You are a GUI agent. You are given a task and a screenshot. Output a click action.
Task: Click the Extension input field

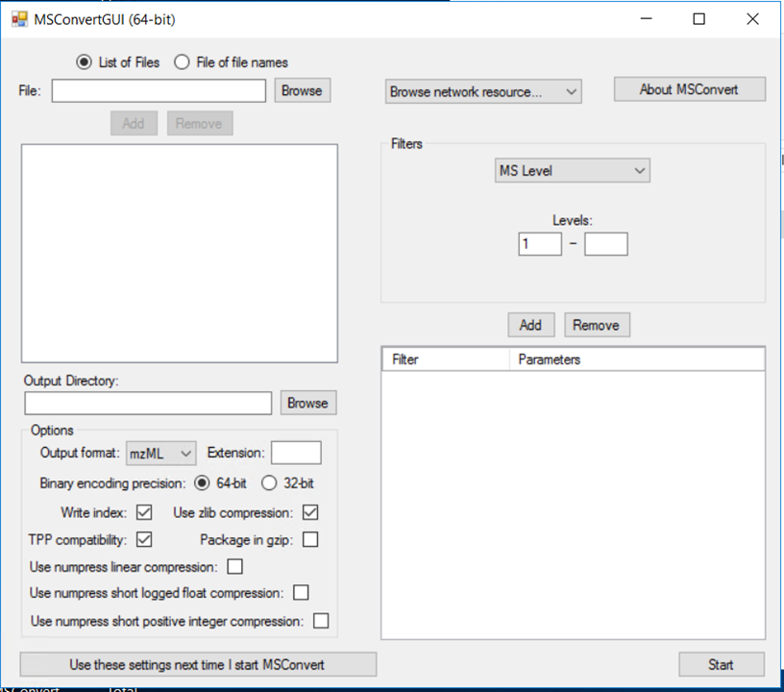(296, 453)
